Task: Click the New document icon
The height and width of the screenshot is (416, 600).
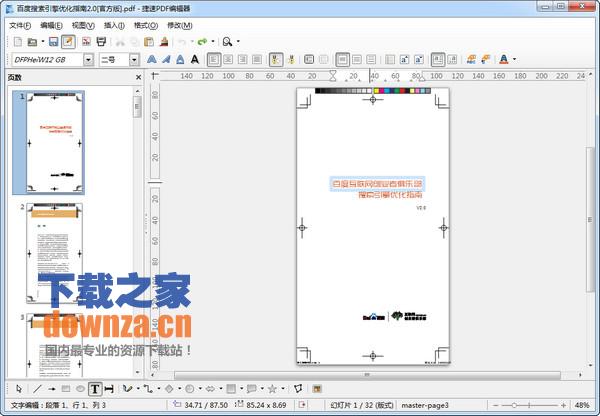Action: pyautogui.click(x=18, y=42)
